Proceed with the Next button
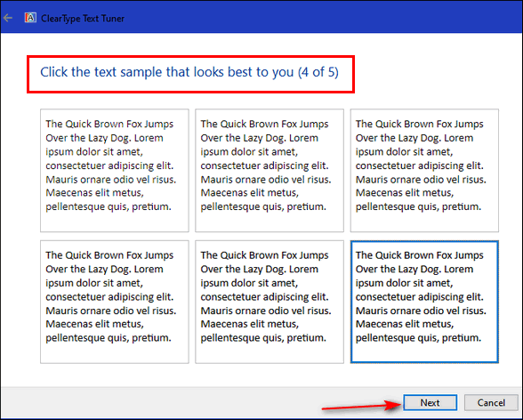The width and height of the screenshot is (523, 420). [x=430, y=403]
